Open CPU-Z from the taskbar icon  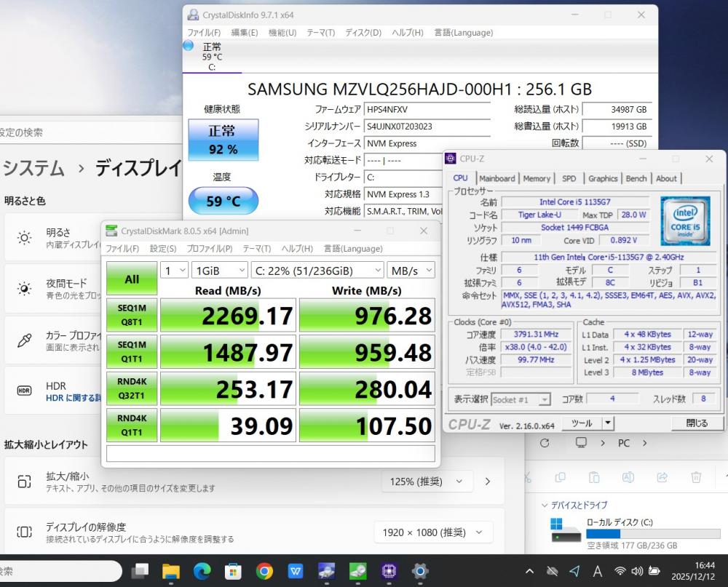(x=389, y=571)
